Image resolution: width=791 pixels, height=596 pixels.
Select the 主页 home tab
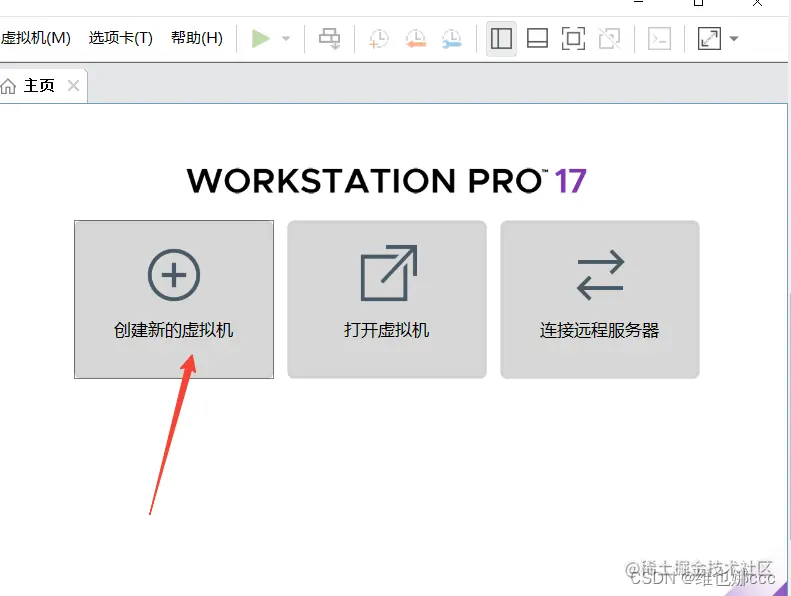pos(39,85)
